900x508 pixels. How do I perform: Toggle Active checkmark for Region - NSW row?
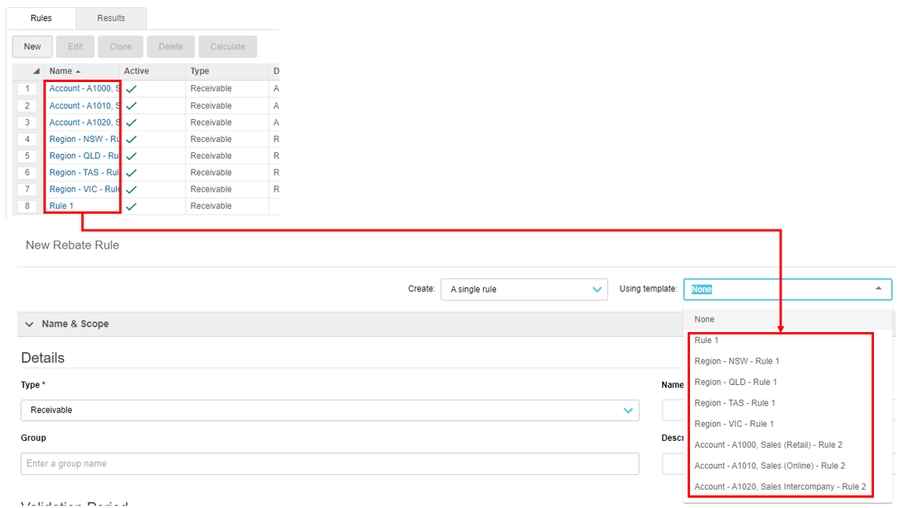[x=131, y=139]
